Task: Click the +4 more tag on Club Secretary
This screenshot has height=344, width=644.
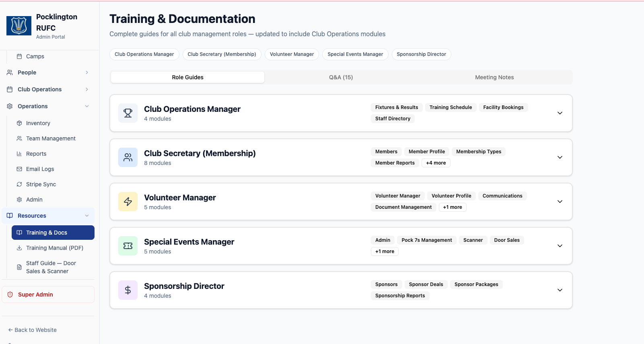Action: tap(436, 163)
